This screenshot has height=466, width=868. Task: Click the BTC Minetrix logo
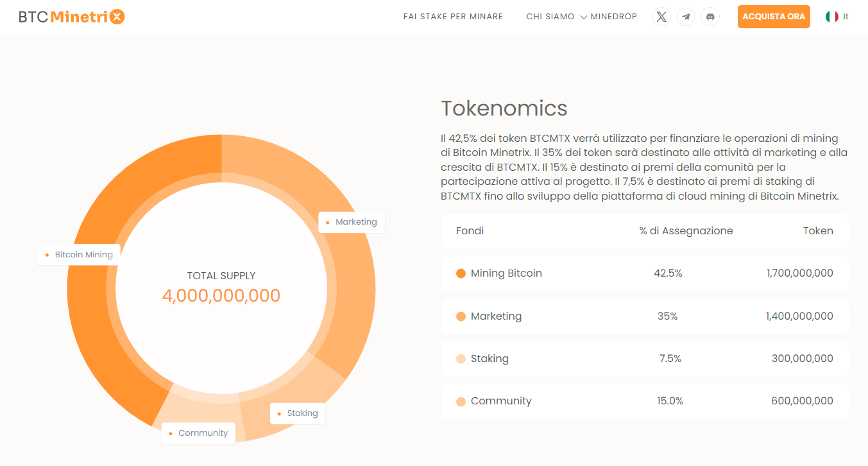pos(72,17)
